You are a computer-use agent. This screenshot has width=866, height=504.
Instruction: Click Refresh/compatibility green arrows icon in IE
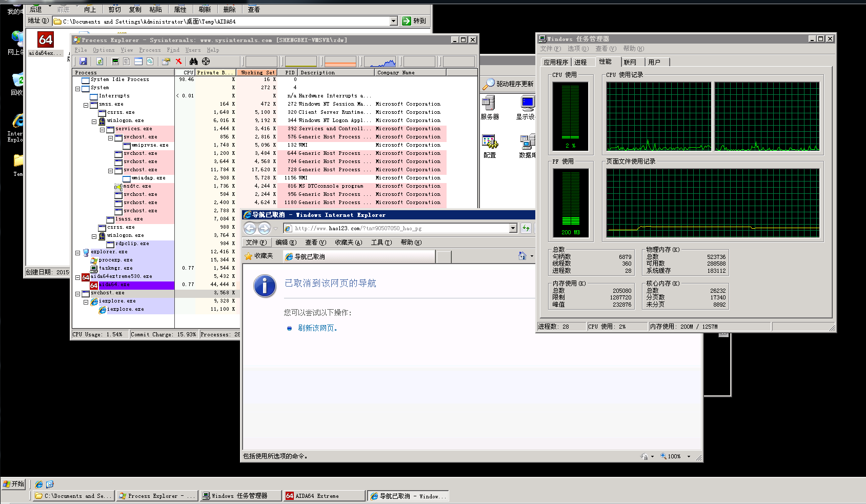coord(526,228)
